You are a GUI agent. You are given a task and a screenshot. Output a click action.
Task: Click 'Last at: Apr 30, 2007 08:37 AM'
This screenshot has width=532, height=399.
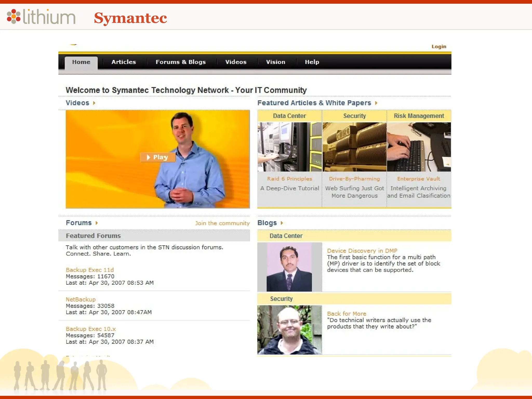tap(110, 342)
